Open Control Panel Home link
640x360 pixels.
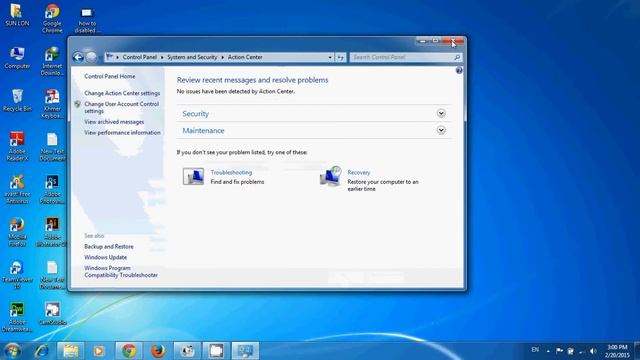[x=109, y=76]
